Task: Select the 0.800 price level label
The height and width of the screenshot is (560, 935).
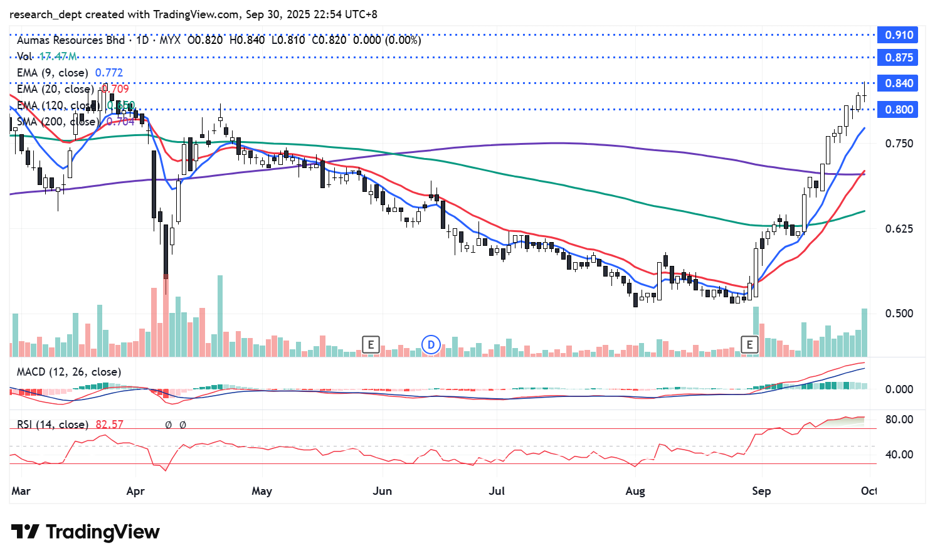Action: [x=898, y=110]
